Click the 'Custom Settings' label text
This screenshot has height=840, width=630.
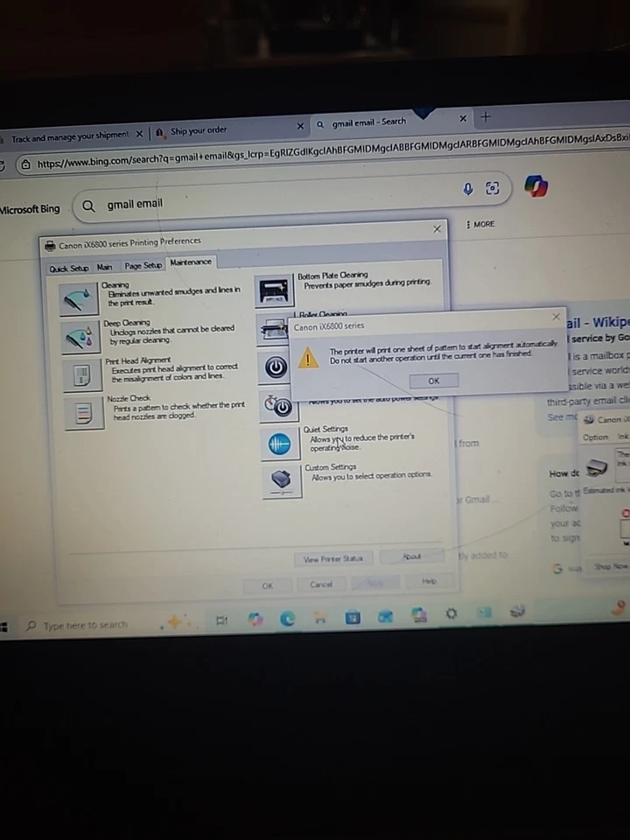331,467
